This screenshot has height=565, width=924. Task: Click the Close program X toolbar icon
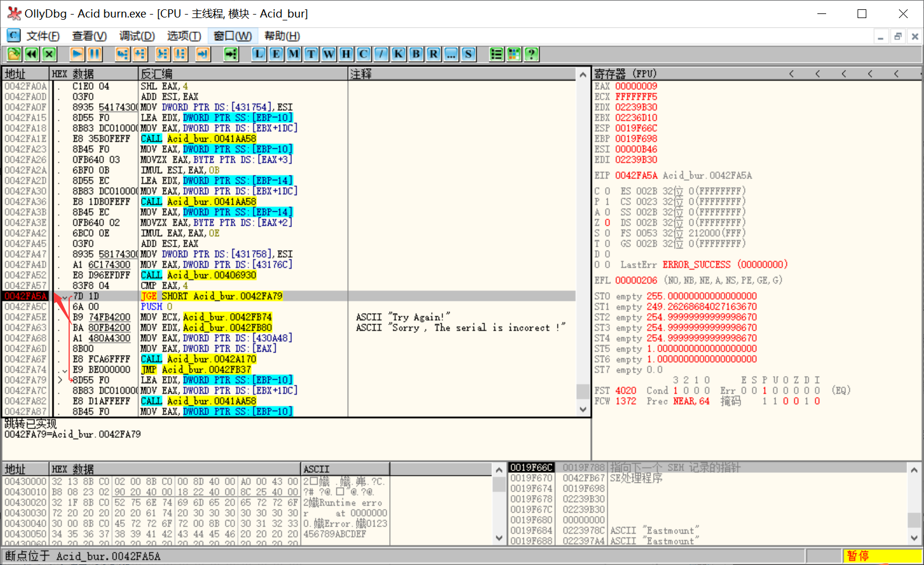pos(49,54)
